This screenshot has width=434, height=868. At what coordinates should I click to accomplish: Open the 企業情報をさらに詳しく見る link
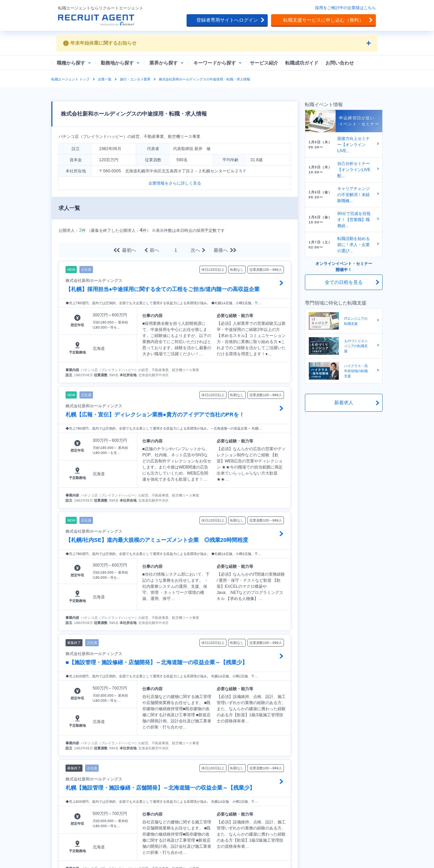pyautogui.click(x=174, y=183)
